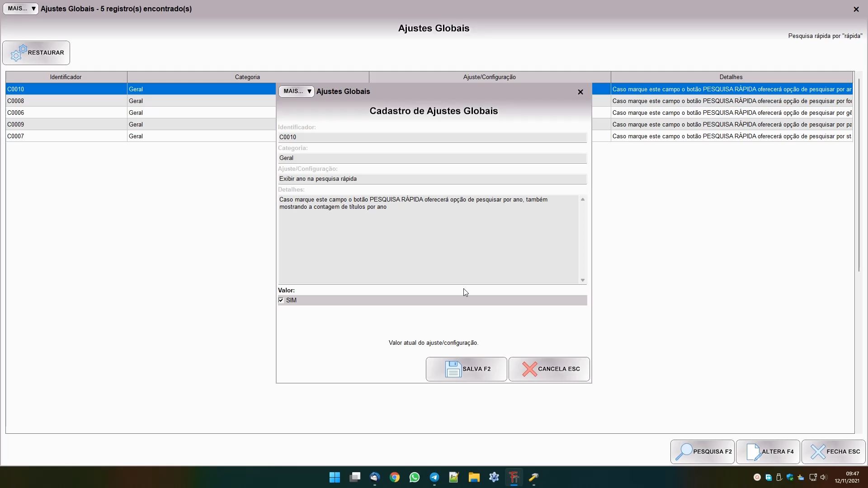The image size is (868, 488).
Task: Click the FECHA ESC button
Action: pos(833,451)
